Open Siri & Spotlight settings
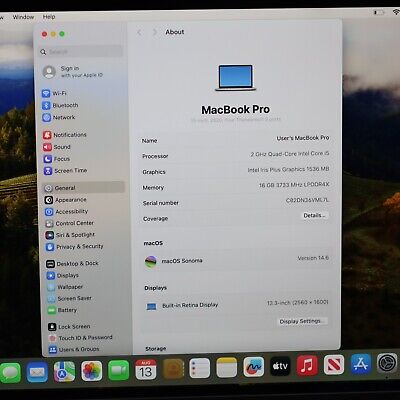 coord(70,235)
